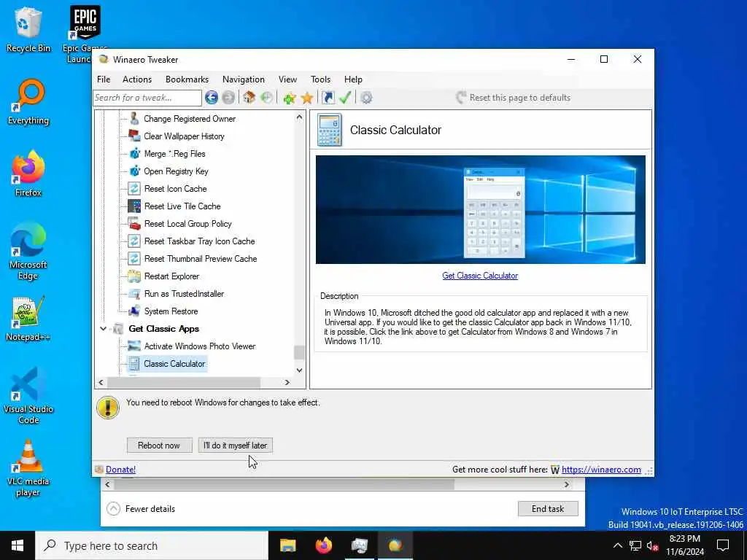Select the Microsoft Edge desktop icon

[x=28, y=252]
